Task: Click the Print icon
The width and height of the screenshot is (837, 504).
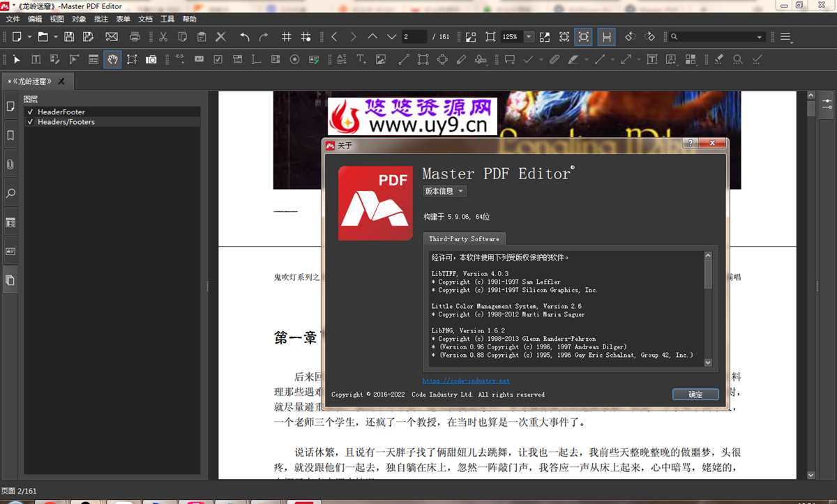Action: tap(135, 37)
